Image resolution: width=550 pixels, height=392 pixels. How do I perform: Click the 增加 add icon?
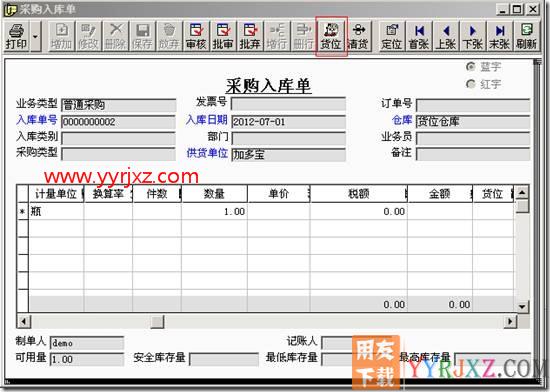(x=61, y=36)
